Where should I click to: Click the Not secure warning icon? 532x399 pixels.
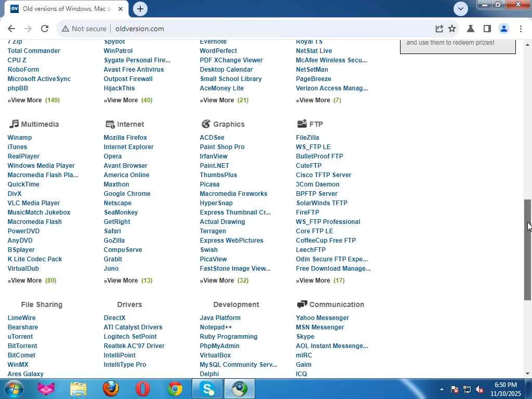[65, 29]
